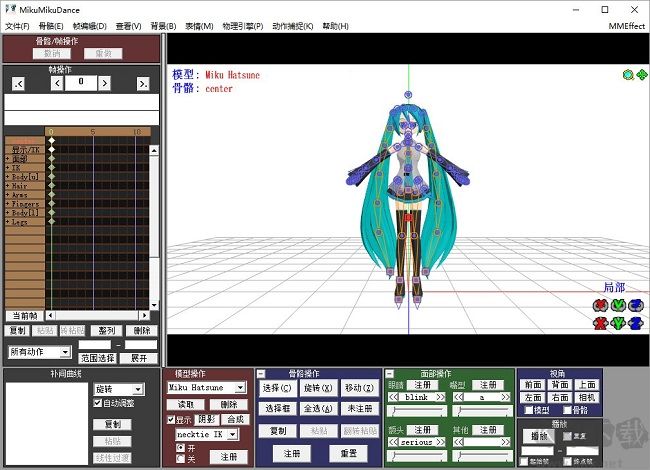Screen dimensions: 650x470
Task: Click the 前面 front view button
Action: pyautogui.click(x=533, y=385)
